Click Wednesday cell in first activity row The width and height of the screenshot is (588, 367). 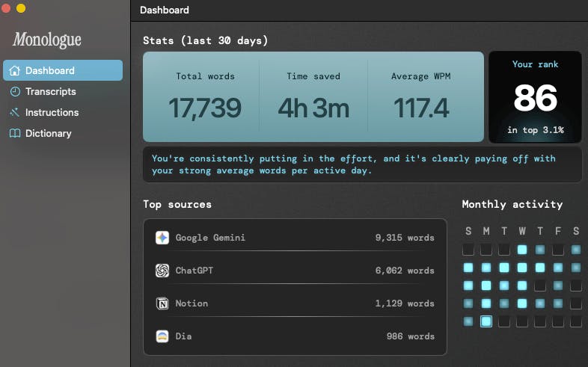point(522,250)
